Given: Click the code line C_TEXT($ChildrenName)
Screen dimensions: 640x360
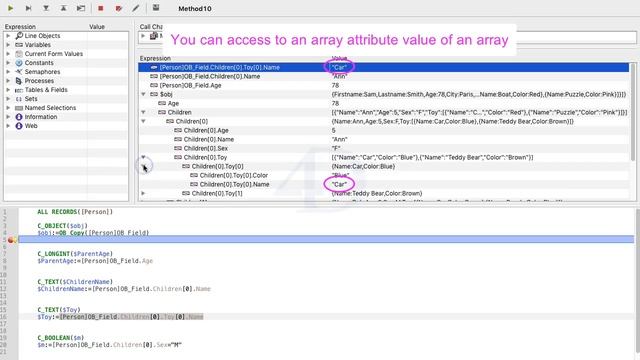Looking at the screenshot, I should (x=75, y=282).
